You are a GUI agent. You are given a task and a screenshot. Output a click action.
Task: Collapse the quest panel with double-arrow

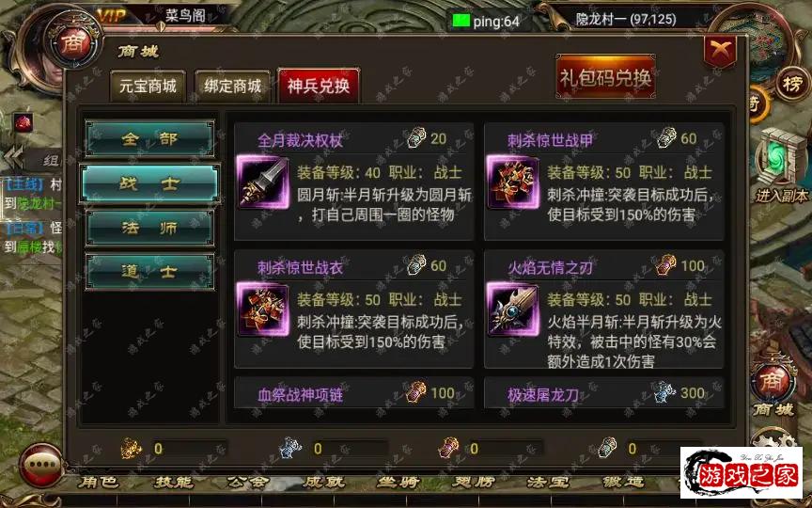[14, 158]
